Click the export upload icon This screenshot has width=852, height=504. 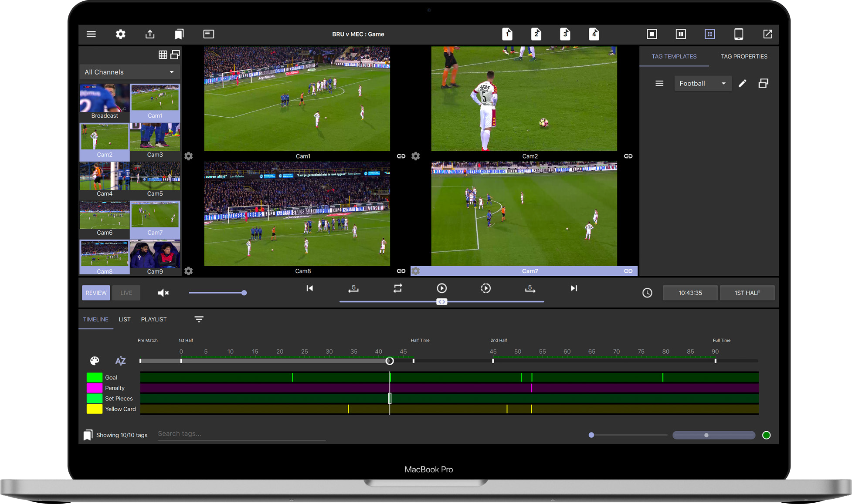150,34
